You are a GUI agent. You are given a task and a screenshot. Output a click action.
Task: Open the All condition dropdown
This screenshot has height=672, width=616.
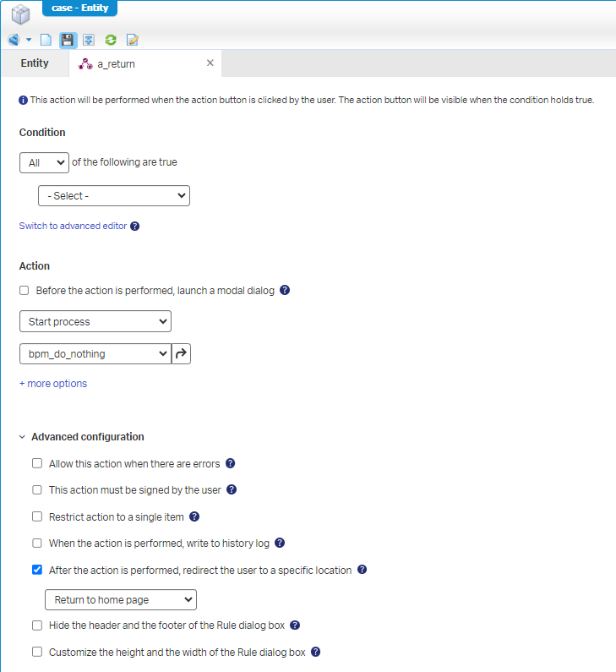[x=44, y=163]
